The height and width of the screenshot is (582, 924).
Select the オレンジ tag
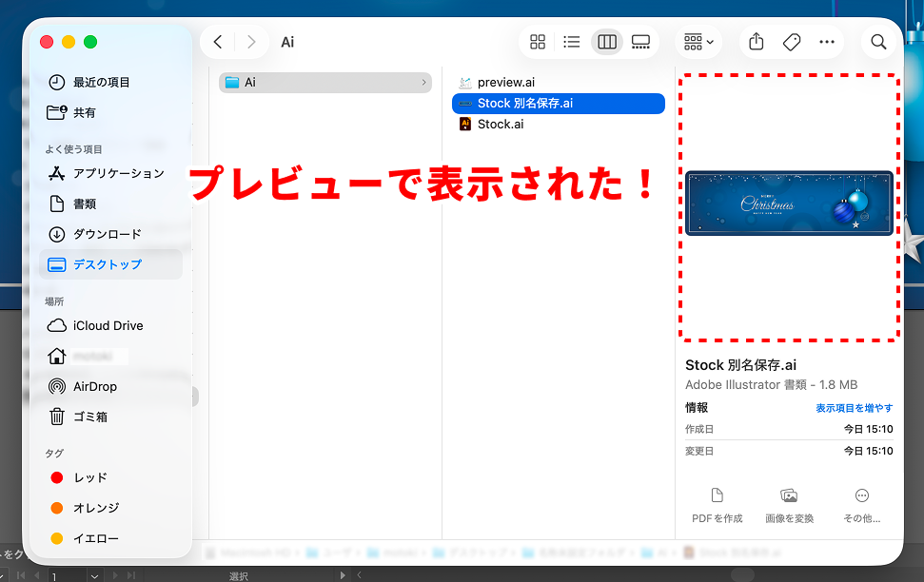point(110,508)
